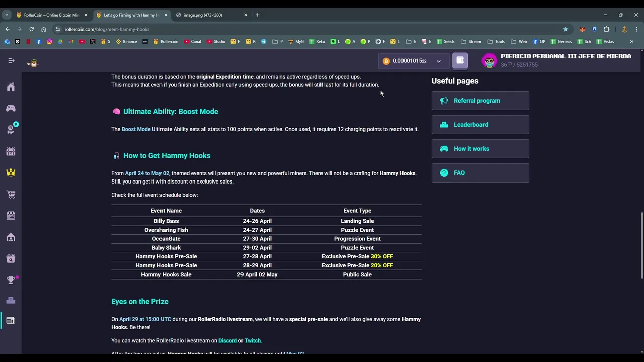Switch to the image.png tab
Image resolution: width=644 pixels, height=362 pixels.
[211, 15]
